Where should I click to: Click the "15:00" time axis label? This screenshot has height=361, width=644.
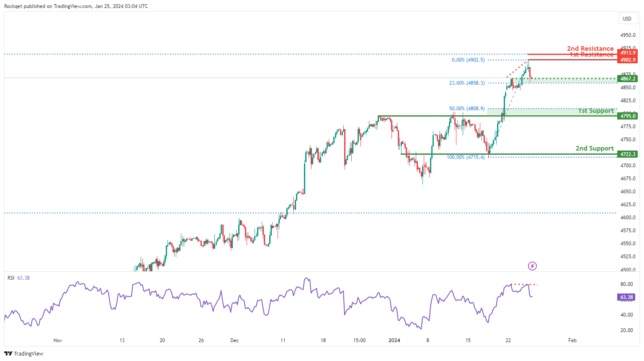point(359,340)
